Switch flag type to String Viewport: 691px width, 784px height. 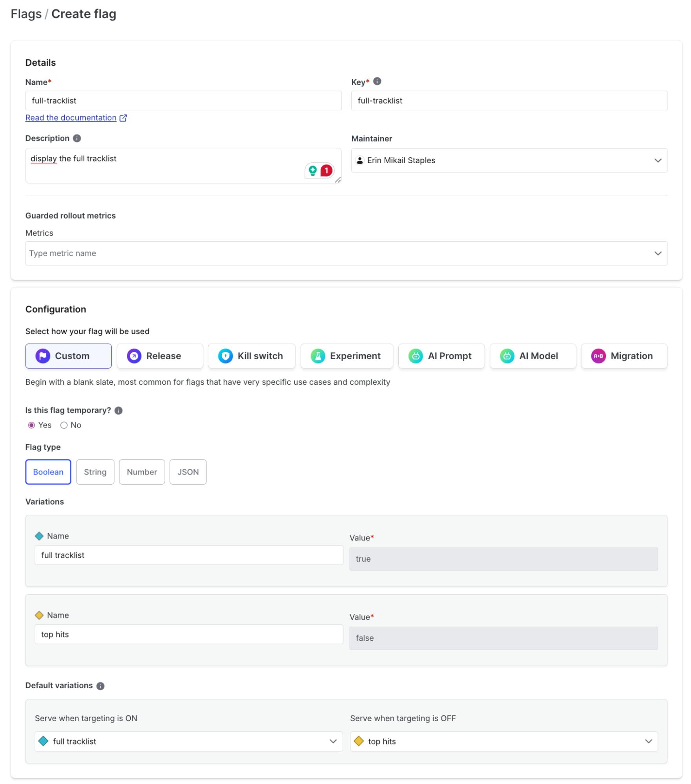click(x=95, y=472)
